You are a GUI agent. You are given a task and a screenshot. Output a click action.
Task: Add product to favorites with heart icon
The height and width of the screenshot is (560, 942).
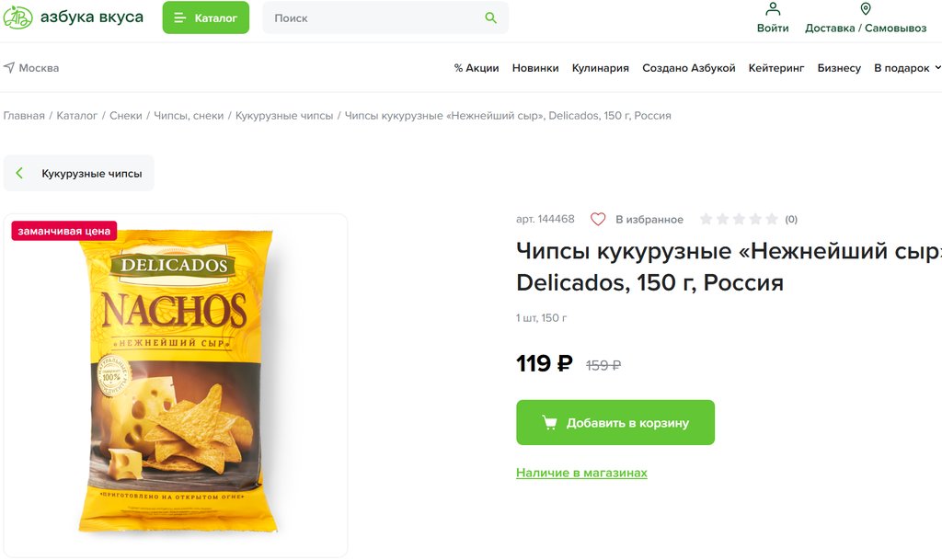[598, 220]
